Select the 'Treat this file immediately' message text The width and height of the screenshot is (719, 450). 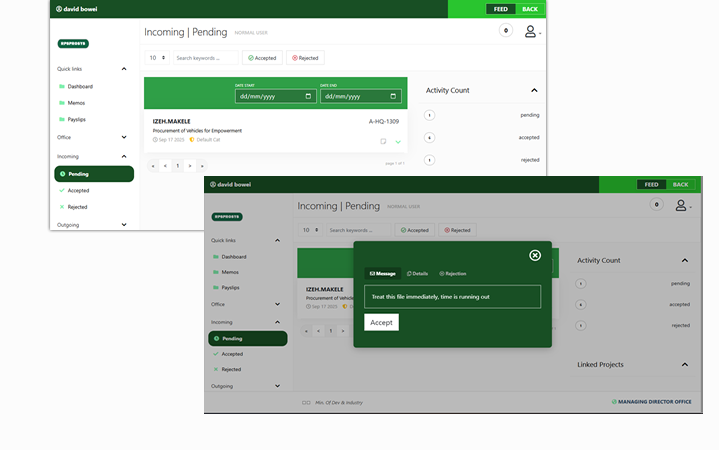coord(431,297)
